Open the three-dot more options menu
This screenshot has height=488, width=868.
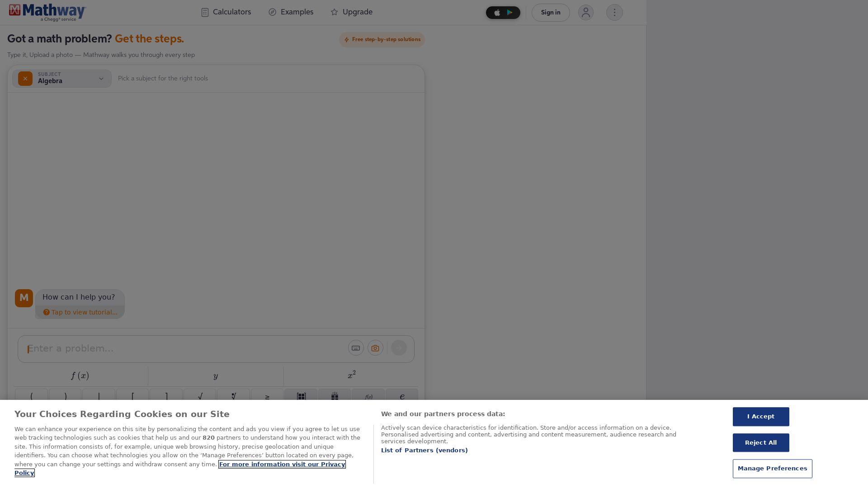(x=614, y=12)
